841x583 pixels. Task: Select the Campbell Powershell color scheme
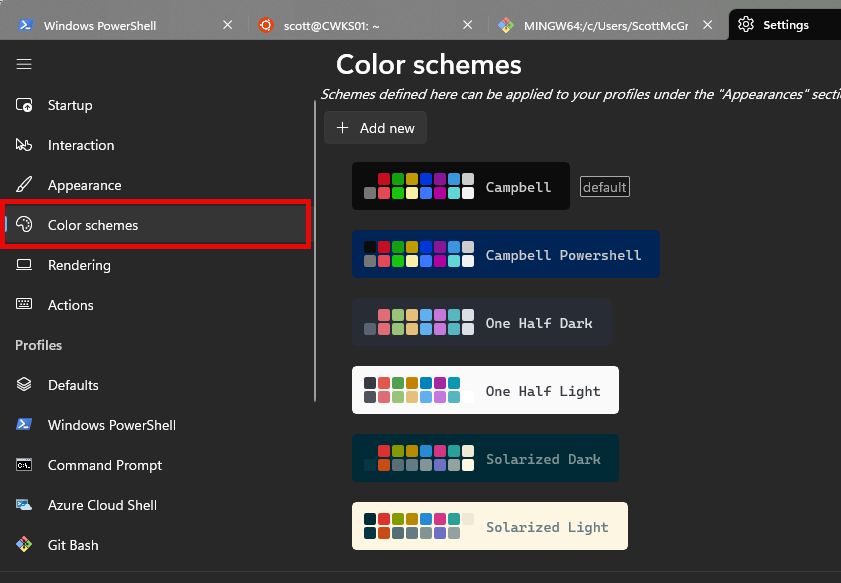click(506, 254)
